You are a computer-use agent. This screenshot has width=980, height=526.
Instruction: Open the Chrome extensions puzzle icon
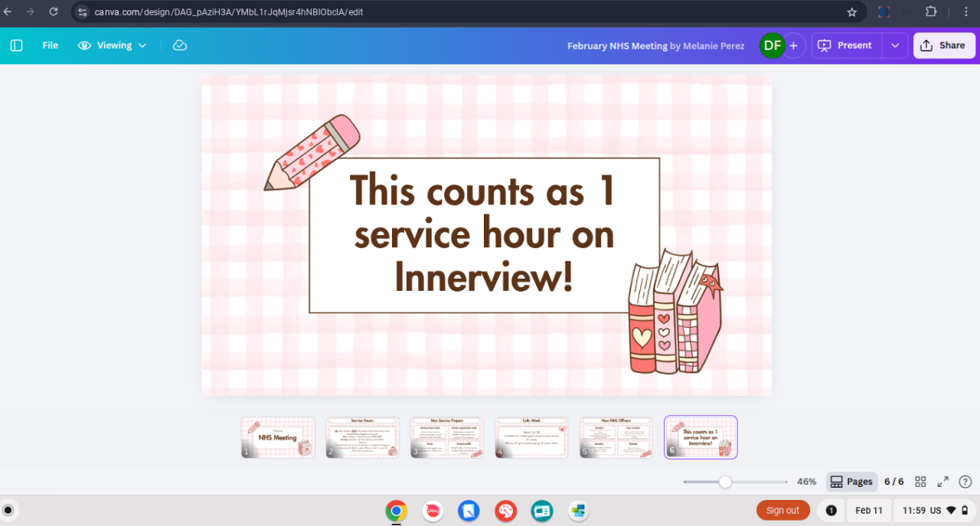coord(931,11)
